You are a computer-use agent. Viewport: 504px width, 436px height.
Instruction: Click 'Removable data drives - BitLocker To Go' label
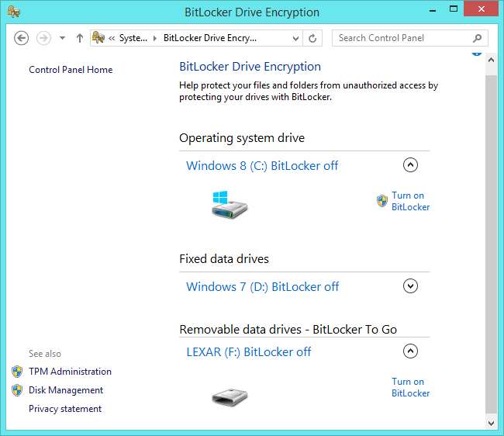(x=288, y=330)
